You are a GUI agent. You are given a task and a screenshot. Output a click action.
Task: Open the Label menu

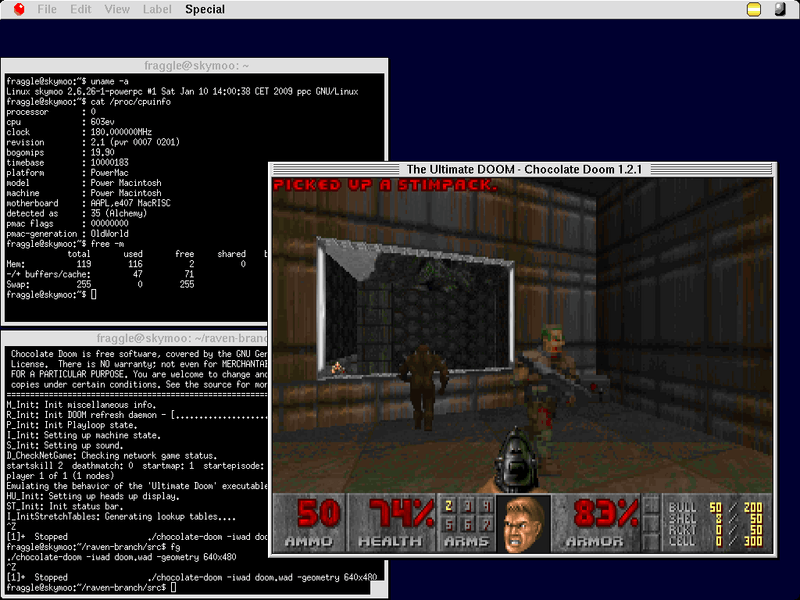(157, 9)
